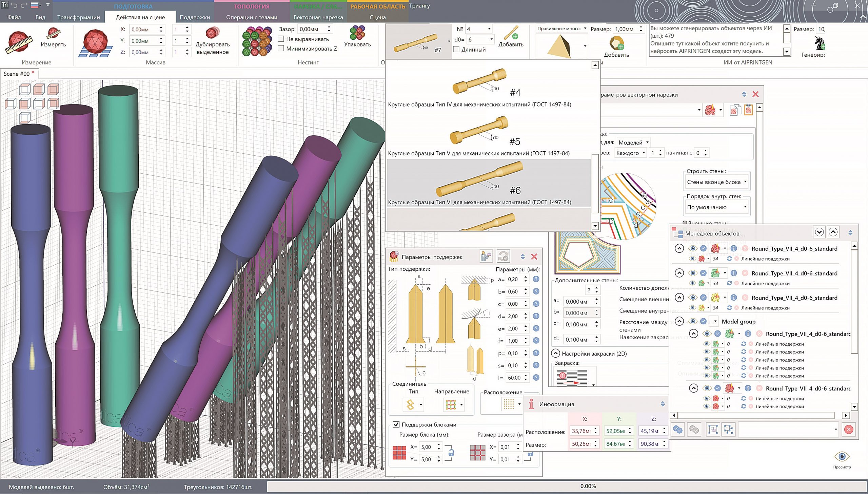Click the AI Генерировать unicorn icon
Viewport: 868px width, 494px height.
click(820, 43)
